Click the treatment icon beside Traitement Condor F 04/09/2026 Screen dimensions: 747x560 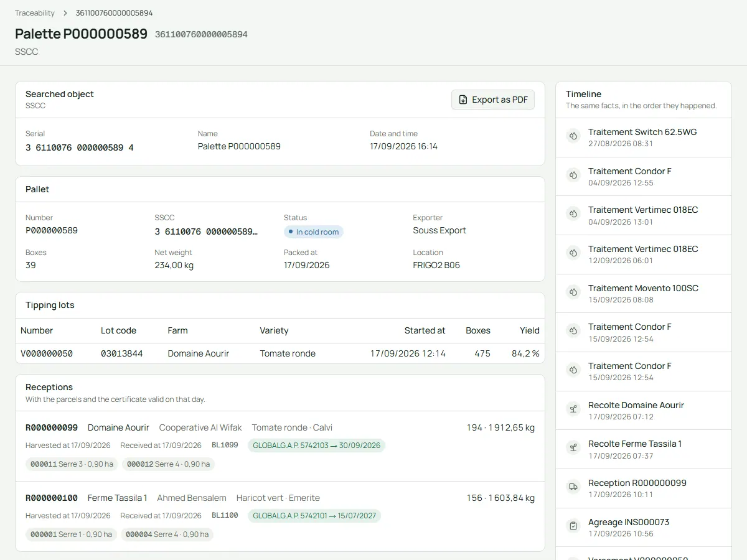[573, 175]
